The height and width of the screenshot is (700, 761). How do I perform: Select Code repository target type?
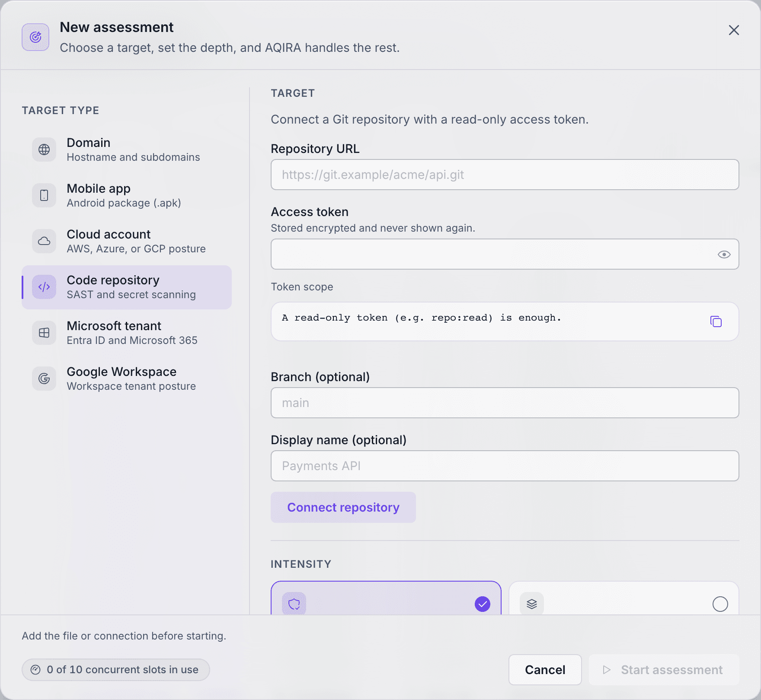click(x=127, y=287)
